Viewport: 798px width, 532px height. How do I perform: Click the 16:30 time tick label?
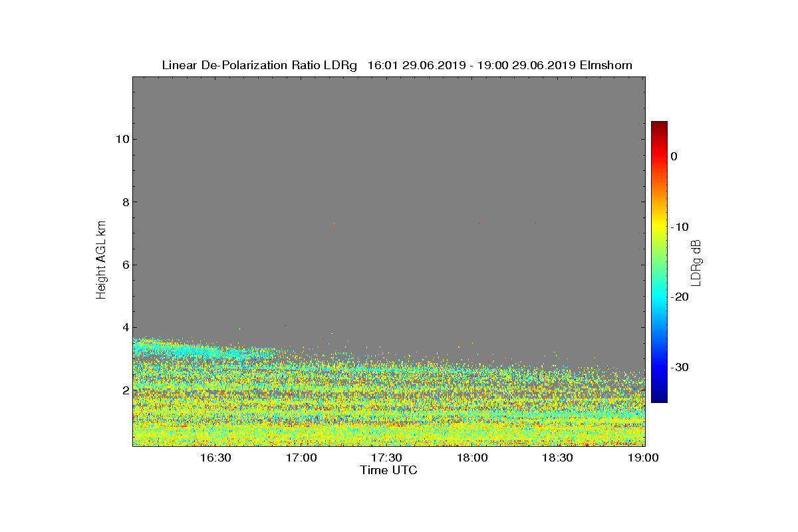pyautogui.click(x=215, y=458)
